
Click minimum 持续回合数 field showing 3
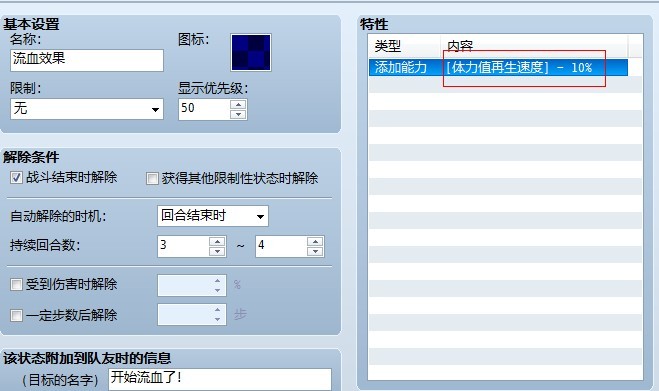(x=183, y=246)
